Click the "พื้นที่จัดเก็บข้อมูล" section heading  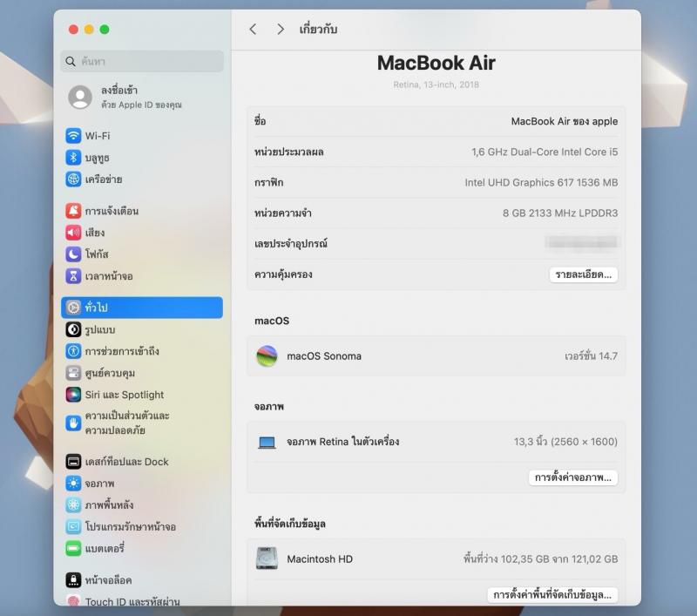pos(290,524)
